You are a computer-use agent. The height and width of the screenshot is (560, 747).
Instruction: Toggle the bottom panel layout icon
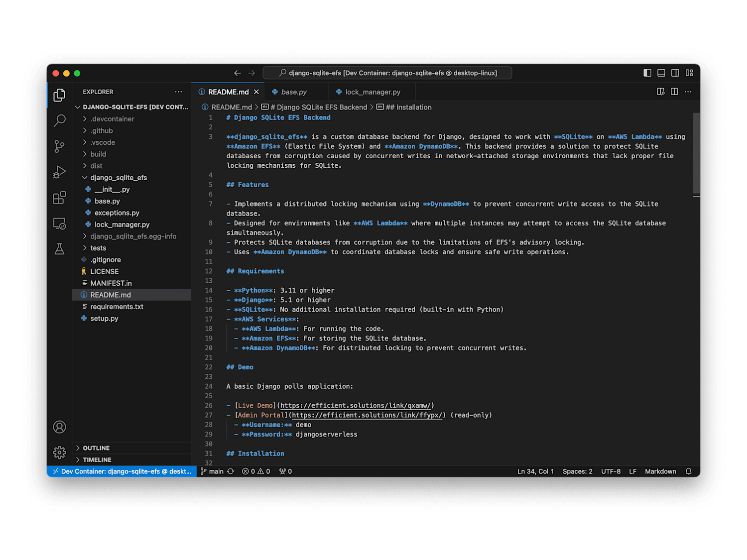[x=661, y=73]
